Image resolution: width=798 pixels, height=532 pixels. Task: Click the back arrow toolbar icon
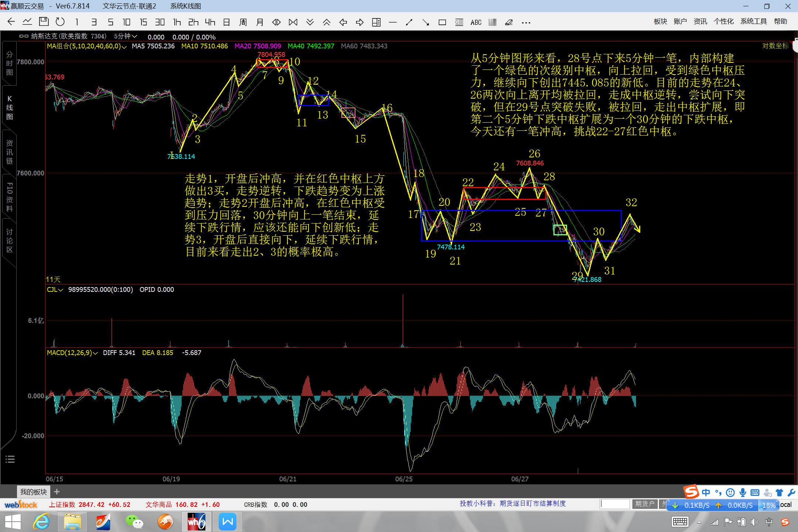tap(11, 22)
